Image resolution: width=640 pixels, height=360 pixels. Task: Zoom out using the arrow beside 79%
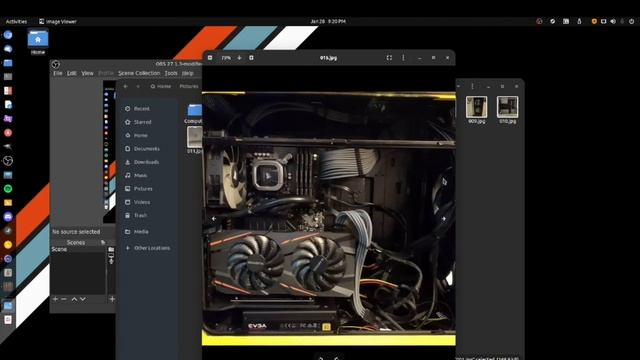[x=239, y=58]
